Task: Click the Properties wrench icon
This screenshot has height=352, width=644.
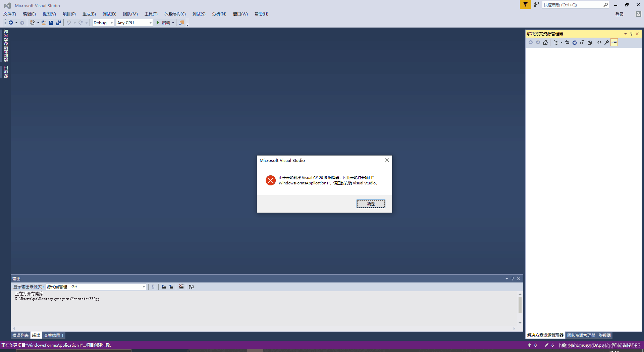Action: 607,42
